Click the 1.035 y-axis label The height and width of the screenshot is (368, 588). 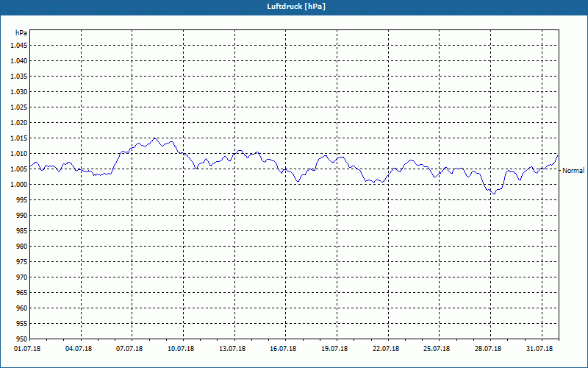(20, 77)
